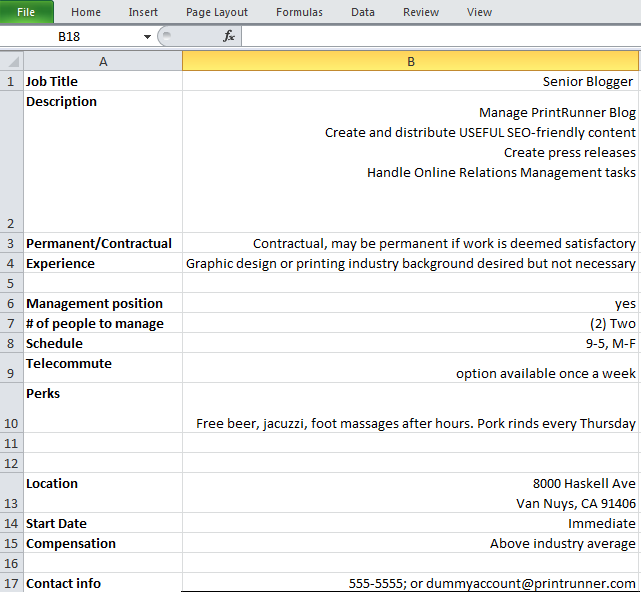Select row 10 header

(x=11, y=408)
